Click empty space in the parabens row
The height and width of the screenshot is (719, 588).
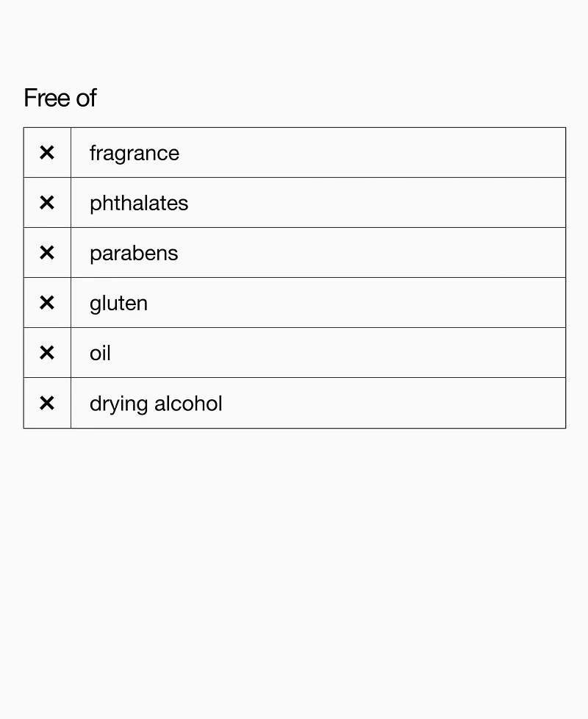coord(371,253)
